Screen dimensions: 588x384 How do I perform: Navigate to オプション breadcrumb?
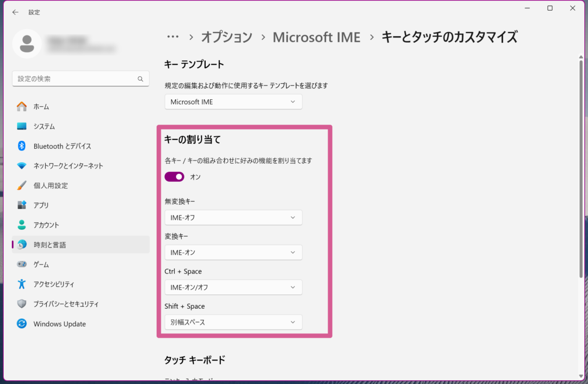[227, 37]
